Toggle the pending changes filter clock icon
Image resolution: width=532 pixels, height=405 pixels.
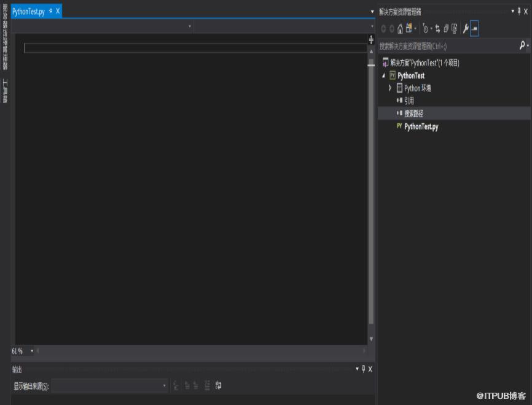pos(426,29)
